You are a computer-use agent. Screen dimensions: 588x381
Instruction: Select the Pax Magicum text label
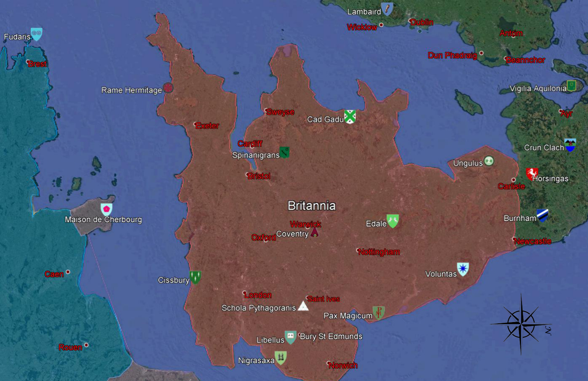click(348, 316)
